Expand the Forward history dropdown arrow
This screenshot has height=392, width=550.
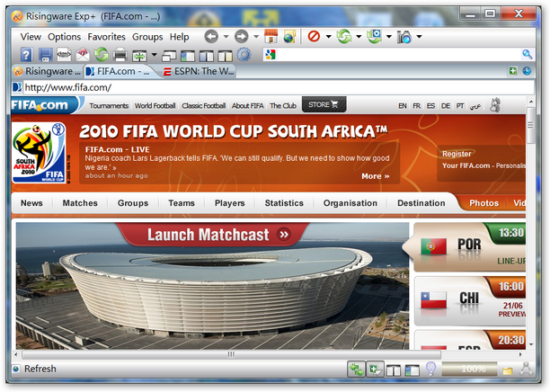(x=256, y=36)
